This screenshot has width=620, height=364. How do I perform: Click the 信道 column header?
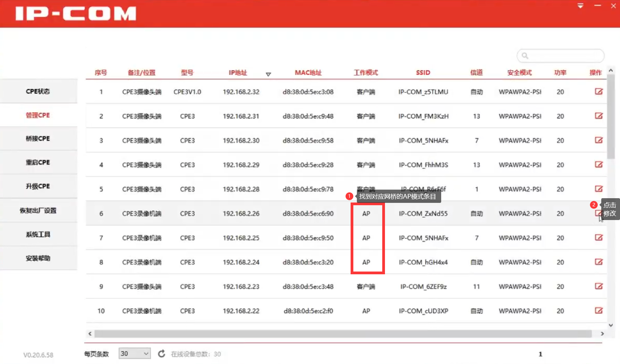coord(476,73)
